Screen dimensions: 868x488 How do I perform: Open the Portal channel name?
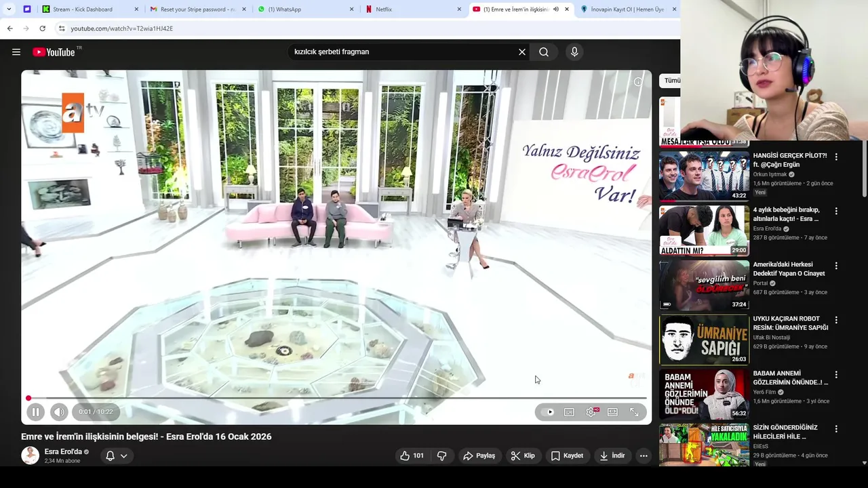tap(760, 283)
